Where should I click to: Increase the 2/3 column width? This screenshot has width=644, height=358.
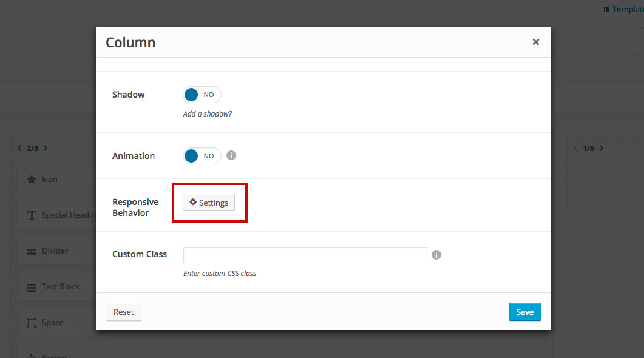(46, 148)
